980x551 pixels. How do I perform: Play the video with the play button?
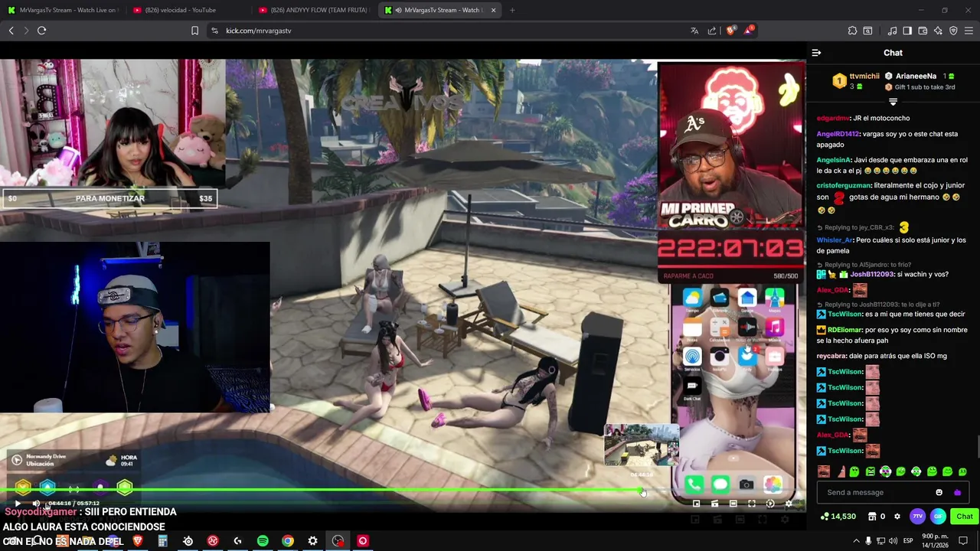point(17,504)
